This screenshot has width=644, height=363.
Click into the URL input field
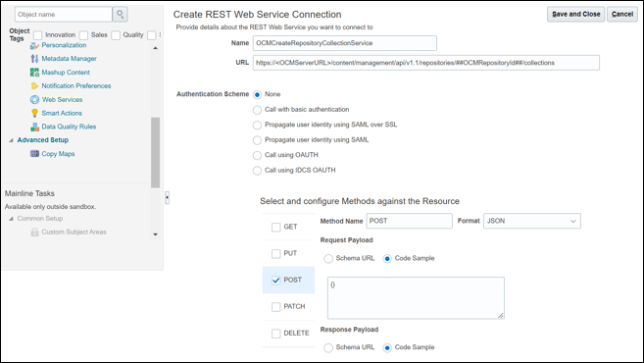point(426,63)
